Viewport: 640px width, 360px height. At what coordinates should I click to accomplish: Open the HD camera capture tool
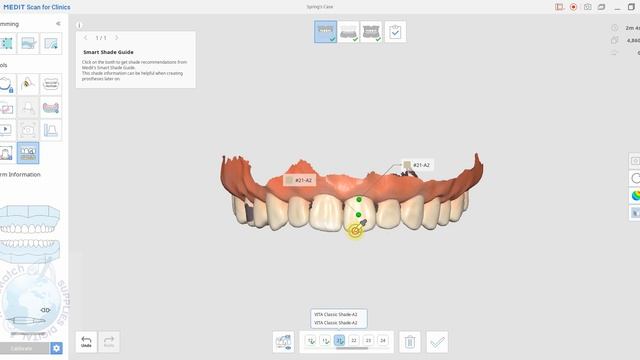28,130
